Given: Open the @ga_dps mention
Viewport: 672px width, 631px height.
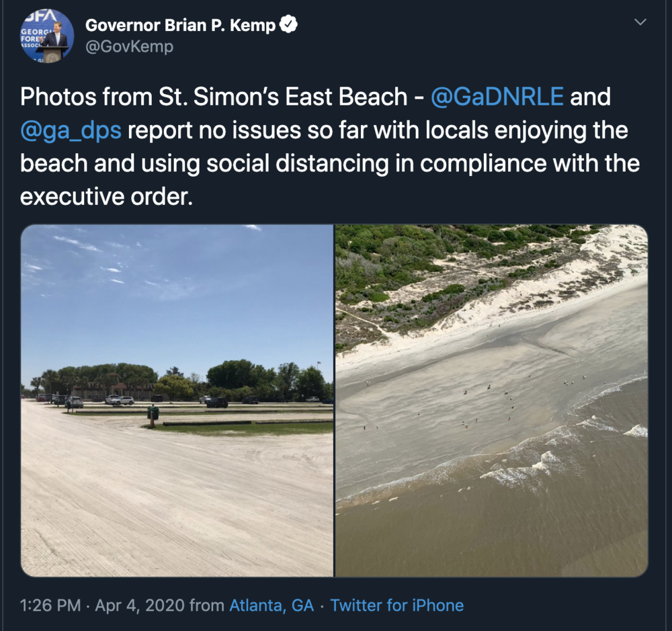Looking at the screenshot, I should tap(71, 130).
